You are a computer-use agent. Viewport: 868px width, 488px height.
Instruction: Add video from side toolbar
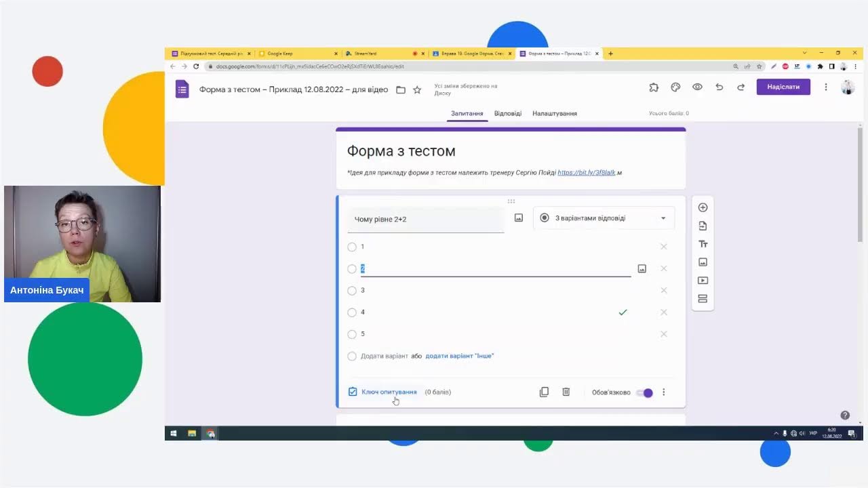click(703, 280)
